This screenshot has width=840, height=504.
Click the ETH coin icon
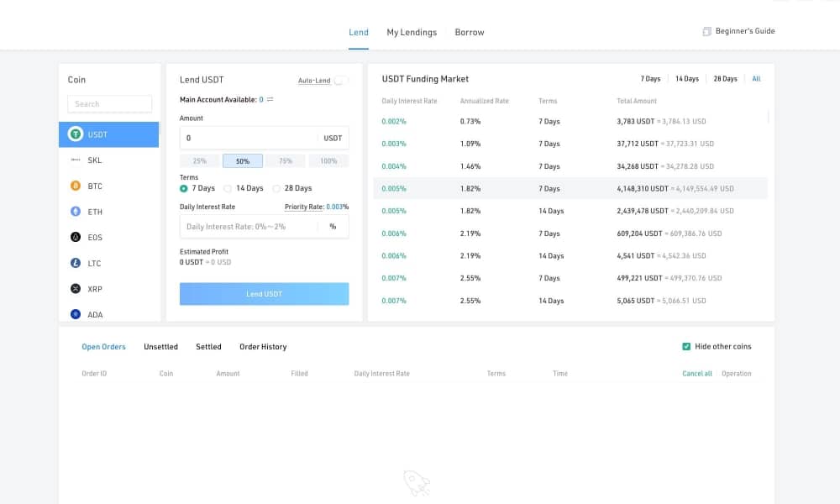76,211
